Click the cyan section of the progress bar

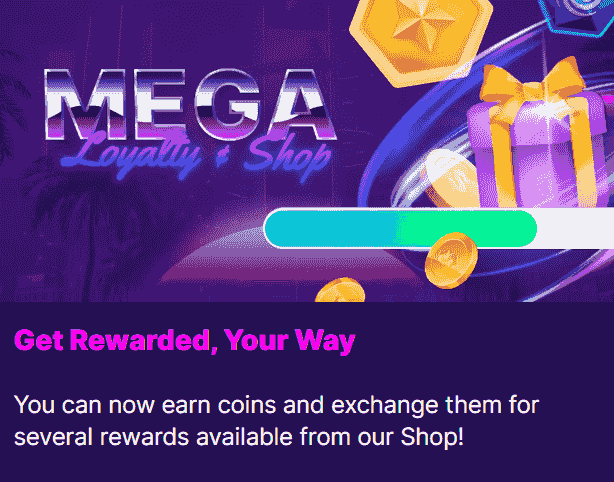tap(331, 229)
